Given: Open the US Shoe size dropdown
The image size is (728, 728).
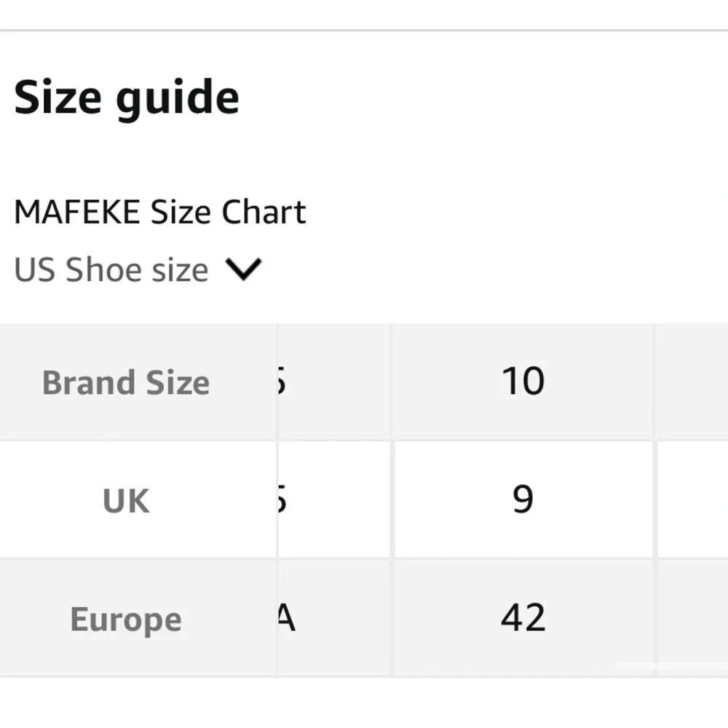Looking at the screenshot, I should pyautogui.click(x=138, y=270).
